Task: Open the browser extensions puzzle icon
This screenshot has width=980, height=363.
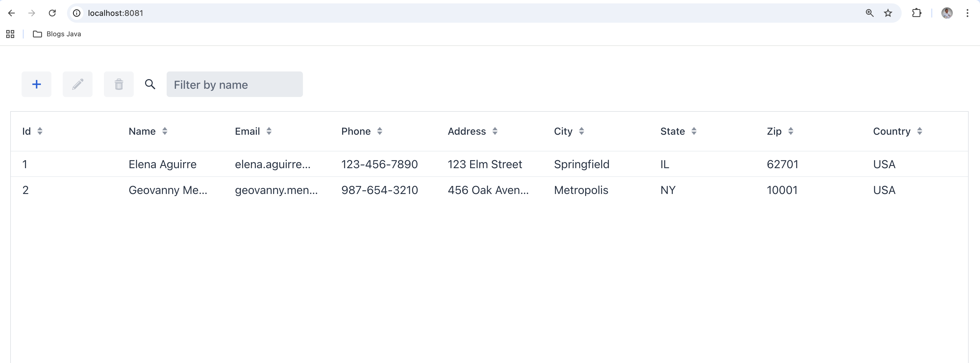Action: click(916, 13)
